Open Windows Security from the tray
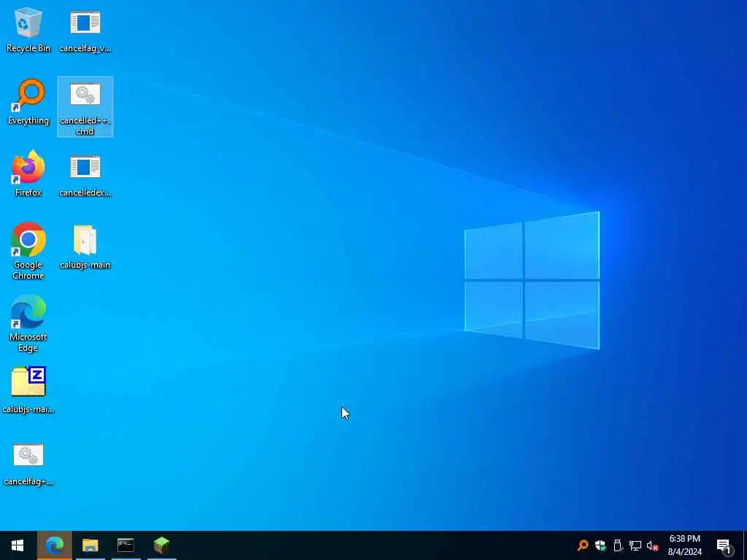Viewport: 747px width, 560px height. click(600, 545)
